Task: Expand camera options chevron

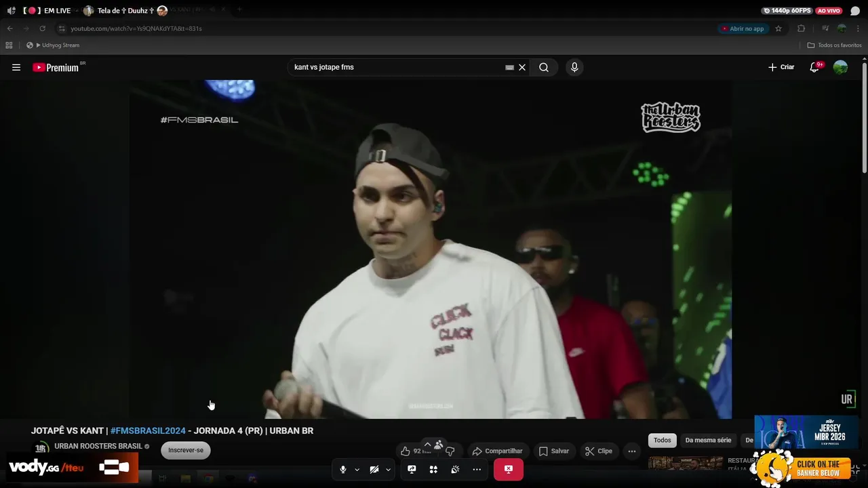Action: coord(388,469)
